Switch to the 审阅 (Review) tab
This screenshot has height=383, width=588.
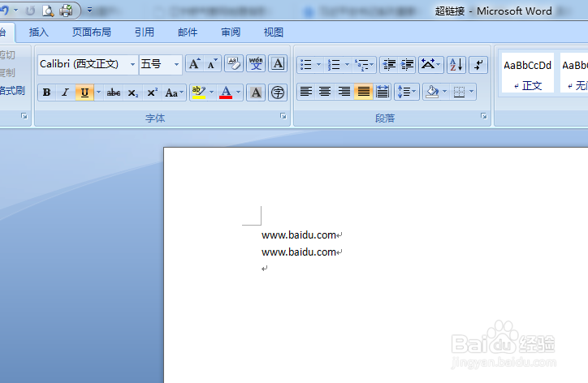231,32
